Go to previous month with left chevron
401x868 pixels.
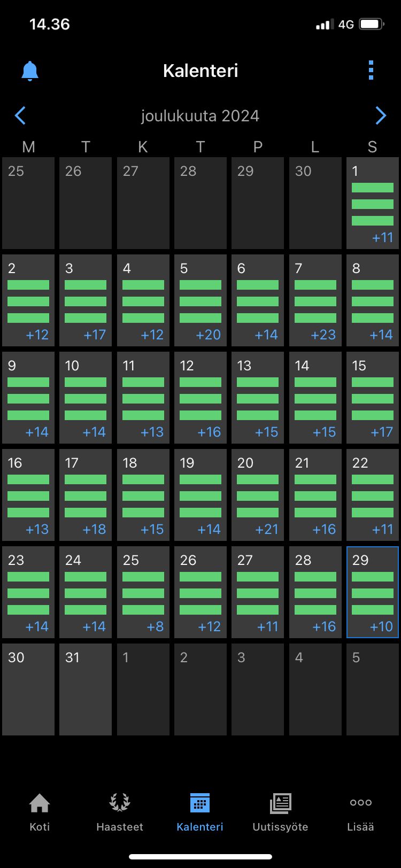20,115
